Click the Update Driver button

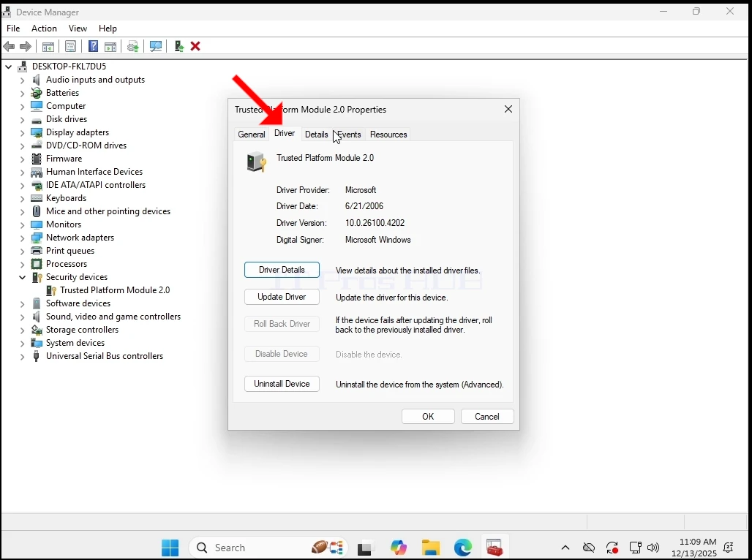(282, 297)
